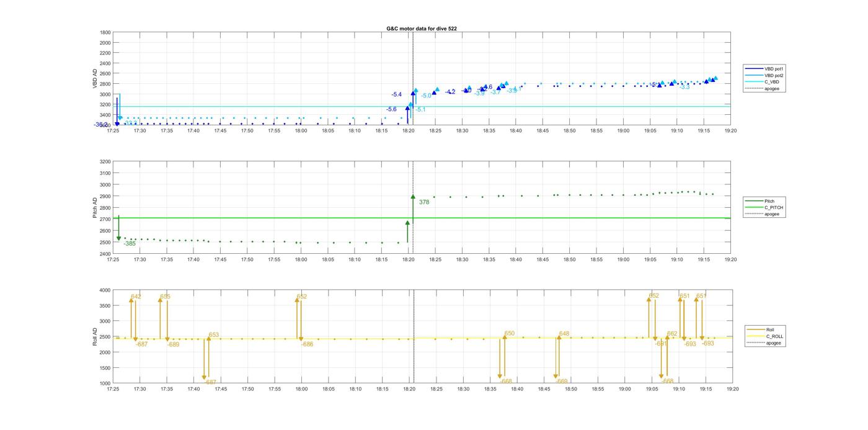Click the '-5.4' data label in VBD plot
This screenshot has height=430, width=868.
tap(397, 94)
